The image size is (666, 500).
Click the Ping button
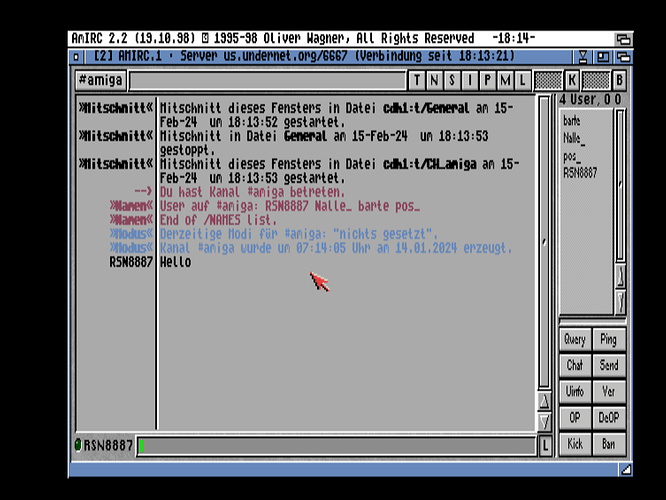coord(609,339)
